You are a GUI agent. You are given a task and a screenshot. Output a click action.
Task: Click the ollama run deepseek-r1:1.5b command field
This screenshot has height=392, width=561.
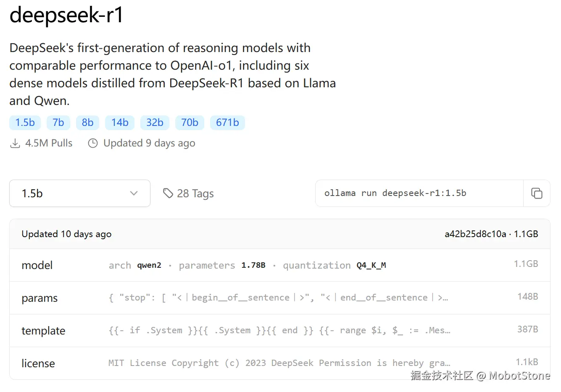419,193
